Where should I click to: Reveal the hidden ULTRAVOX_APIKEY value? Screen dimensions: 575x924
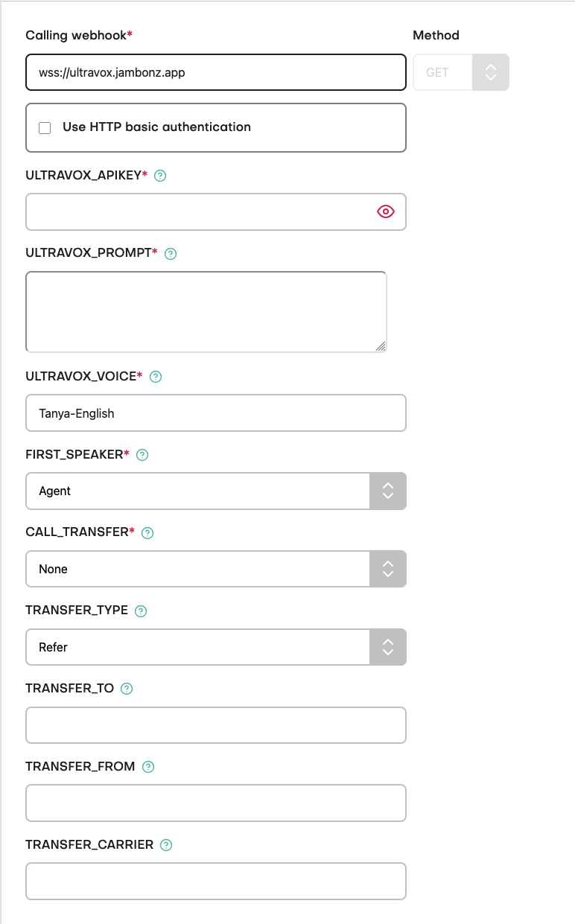(x=385, y=211)
